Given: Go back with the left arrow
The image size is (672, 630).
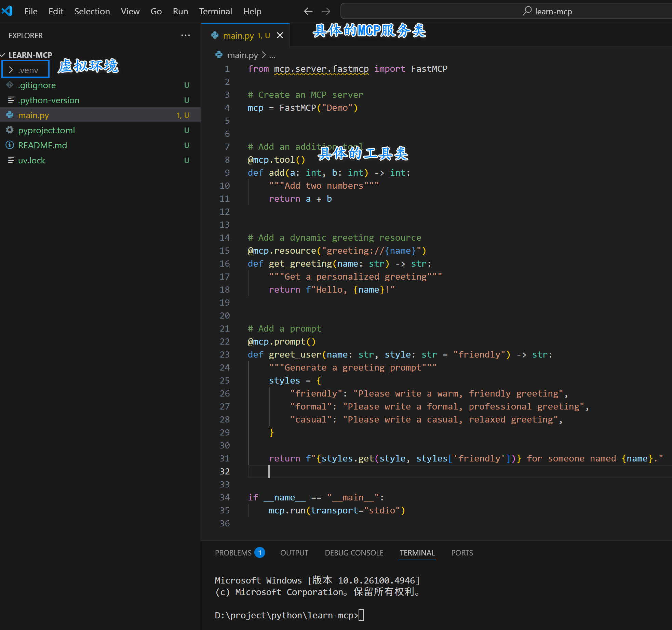Looking at the screenshot, I should coord(308,11).
